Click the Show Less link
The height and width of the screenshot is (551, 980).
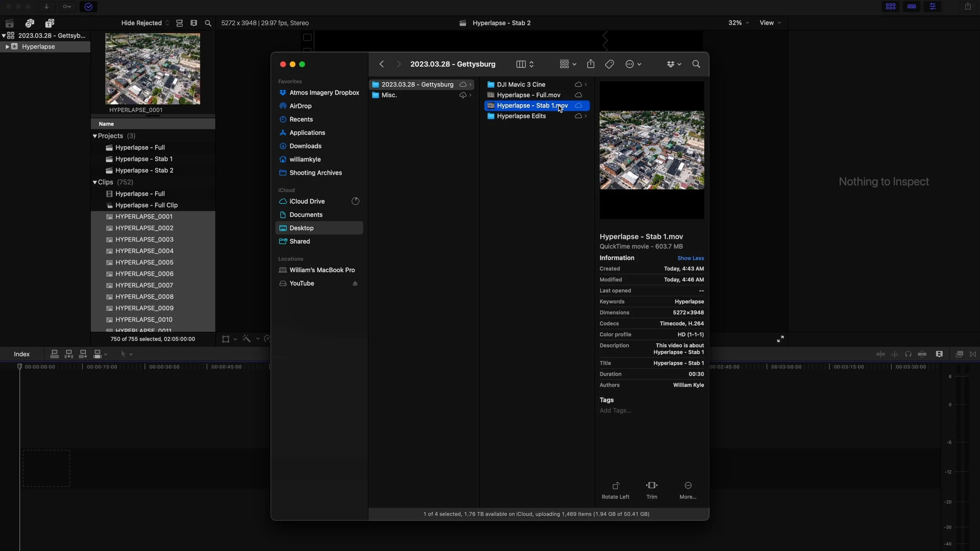pos(690,258)
